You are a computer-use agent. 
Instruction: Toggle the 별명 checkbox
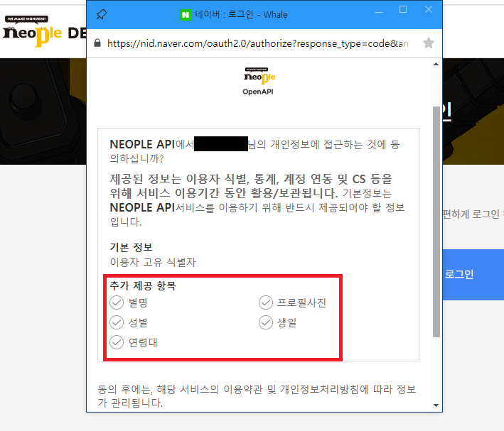click(117, 302)
